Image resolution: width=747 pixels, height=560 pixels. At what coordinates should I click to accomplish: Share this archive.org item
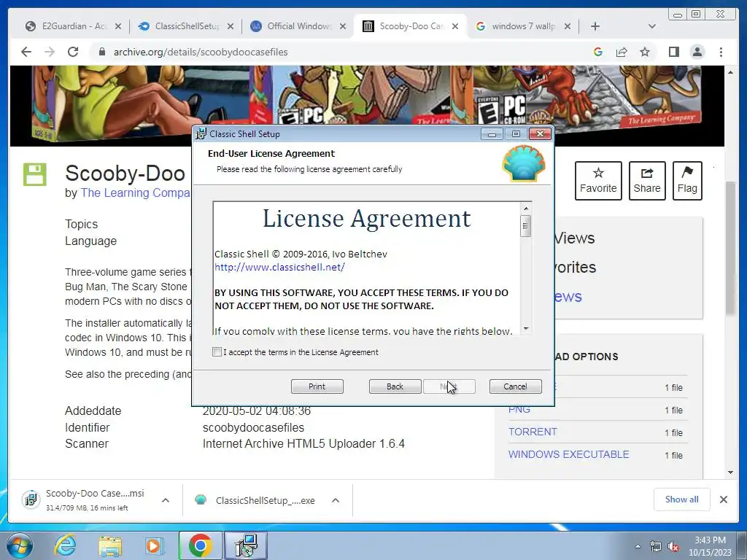[647, 181]
